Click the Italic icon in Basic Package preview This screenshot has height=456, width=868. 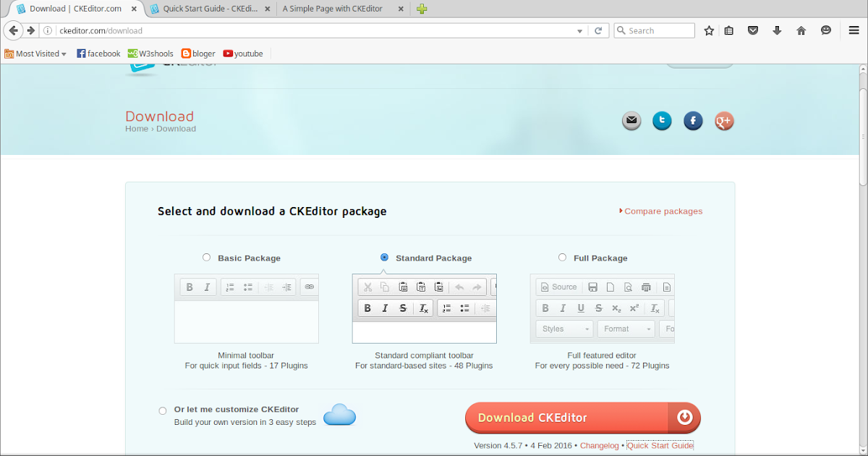click(x=207, y=287)
